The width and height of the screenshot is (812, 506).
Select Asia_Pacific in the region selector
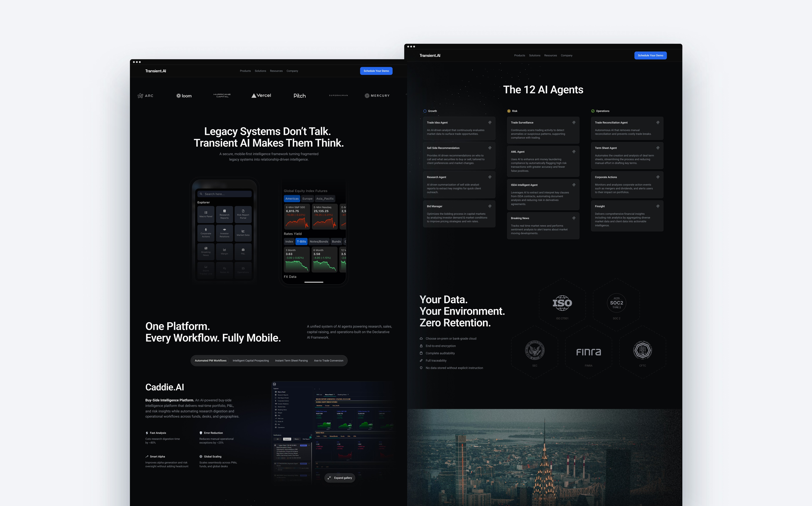click(325, 199)
